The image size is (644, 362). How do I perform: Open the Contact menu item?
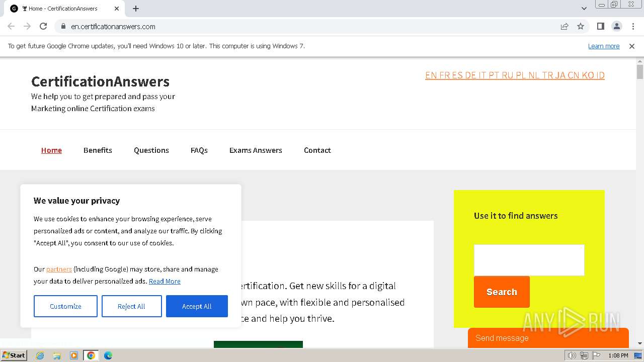point(317,150)
